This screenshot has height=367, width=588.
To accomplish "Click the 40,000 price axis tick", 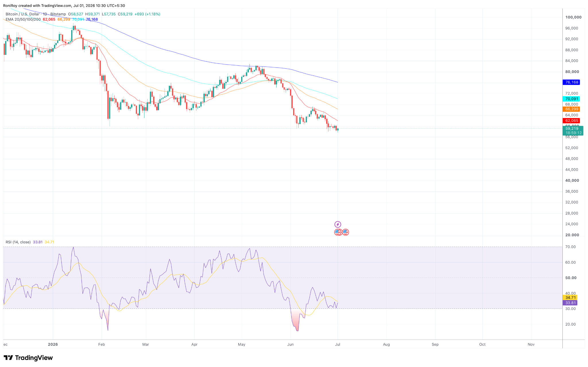I will (x=572, y=181).
